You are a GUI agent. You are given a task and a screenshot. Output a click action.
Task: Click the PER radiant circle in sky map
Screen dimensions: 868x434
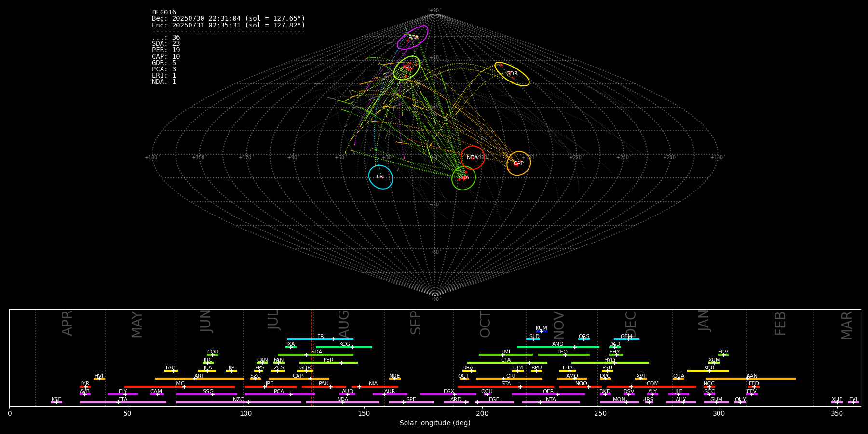(407, 68)
